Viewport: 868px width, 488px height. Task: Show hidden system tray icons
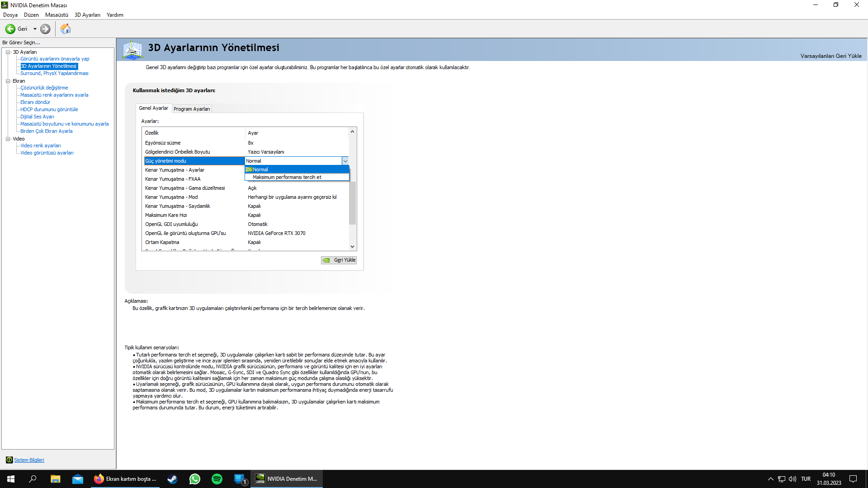pos(770,479)
